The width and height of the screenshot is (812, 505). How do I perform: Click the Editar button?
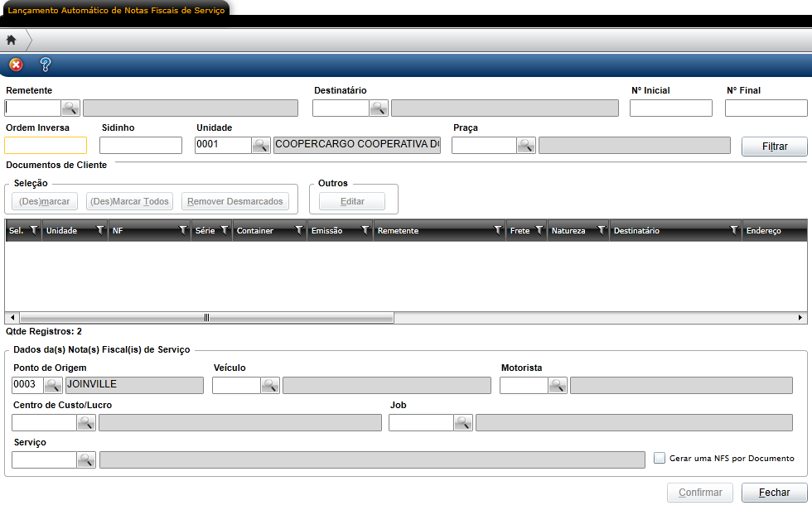(x=352, y=201)
